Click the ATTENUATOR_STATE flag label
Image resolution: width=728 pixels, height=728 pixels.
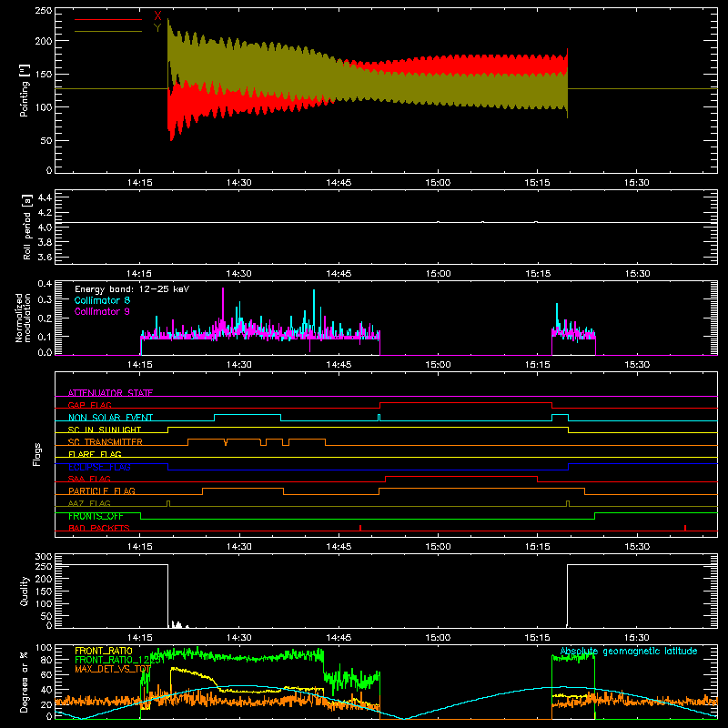coord(110,393)
